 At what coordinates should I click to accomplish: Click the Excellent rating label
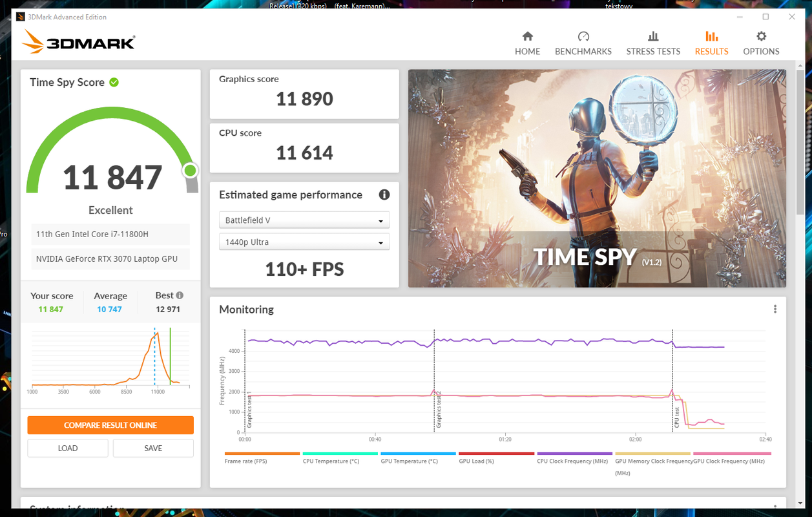coord(110,210)
